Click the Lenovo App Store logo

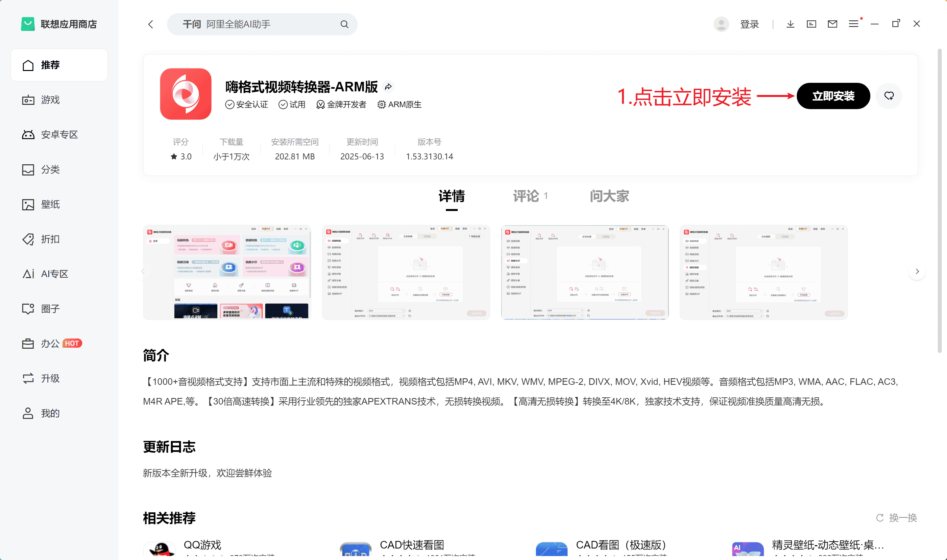pyautogui.click(x=28, y=24)
